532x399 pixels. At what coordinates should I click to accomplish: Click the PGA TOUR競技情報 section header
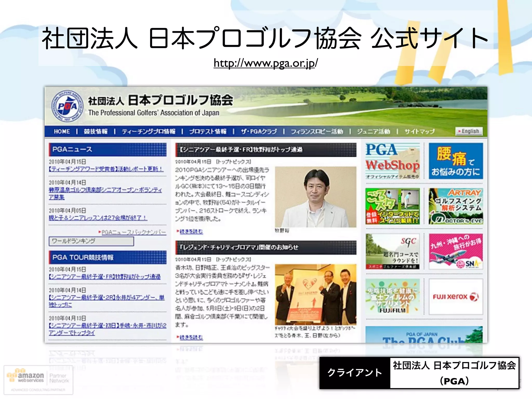tap(108, 257)
